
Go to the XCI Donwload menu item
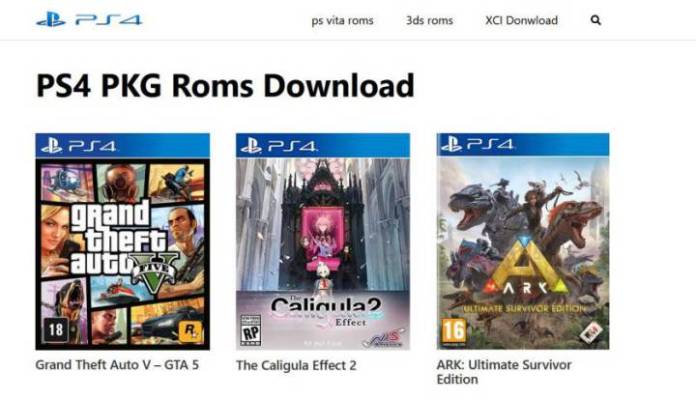point(521,20)
